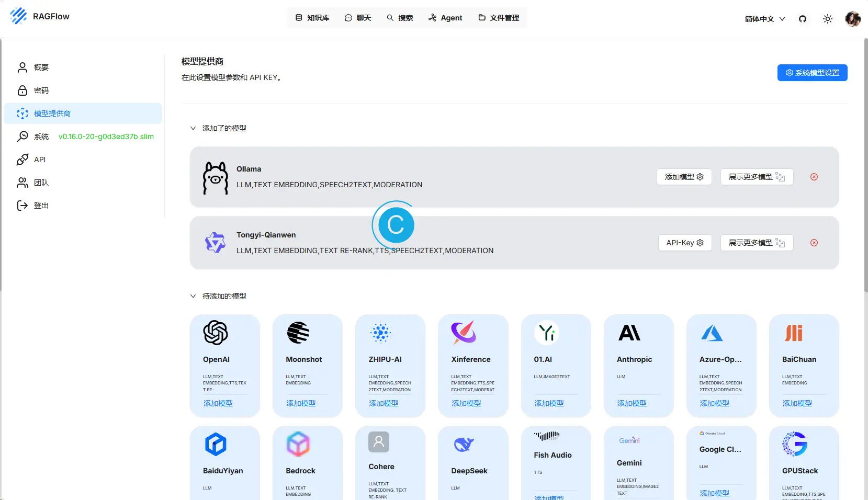Collapse the 添加了的模型 section

193,128
